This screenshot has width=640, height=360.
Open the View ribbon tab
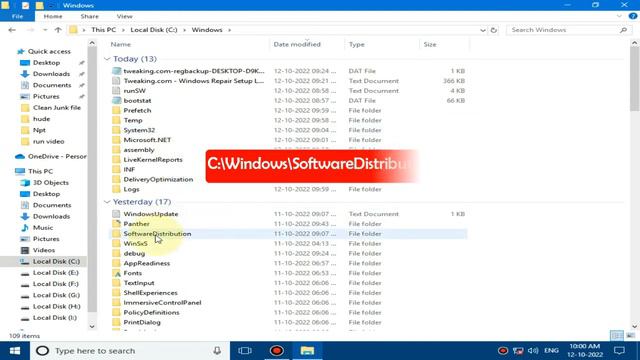[x=124, y=16]
